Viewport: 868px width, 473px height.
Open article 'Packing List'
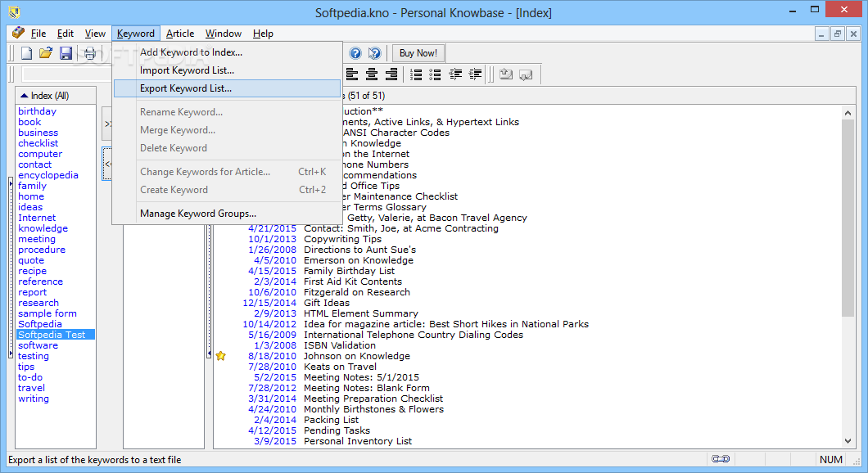click(x=331, y=420)
